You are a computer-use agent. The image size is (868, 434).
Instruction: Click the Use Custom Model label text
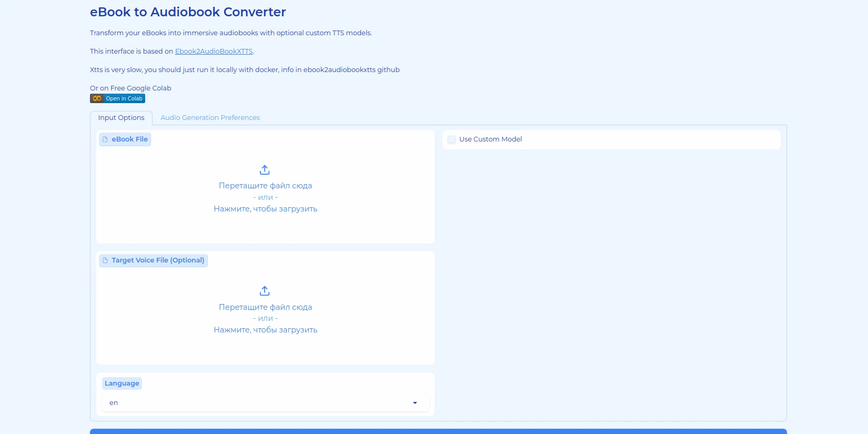490,139
